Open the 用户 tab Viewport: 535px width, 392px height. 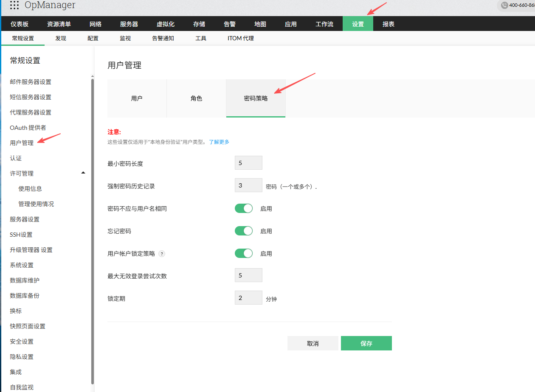pos(137,98)
